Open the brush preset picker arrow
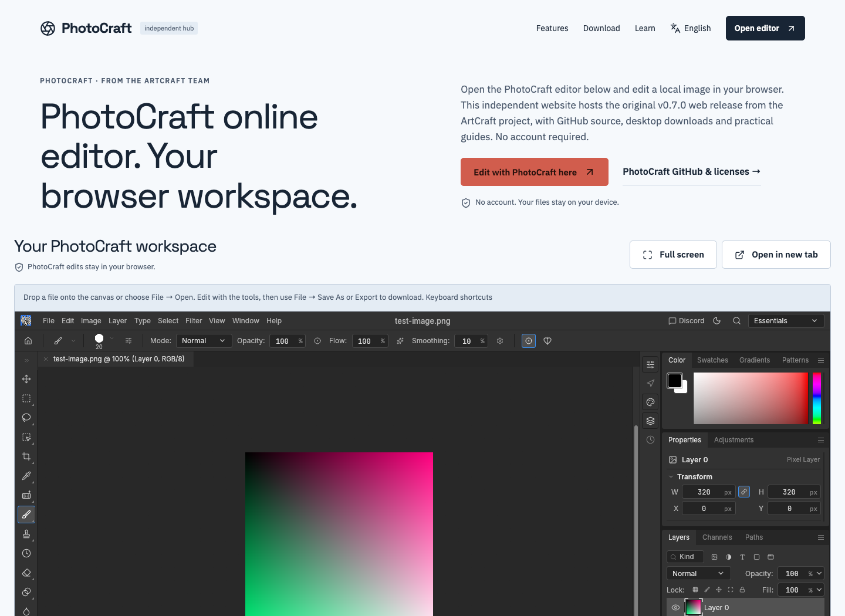Image resolution: width=845 pixels, height=616 pixels. click(x=111, y=339)
